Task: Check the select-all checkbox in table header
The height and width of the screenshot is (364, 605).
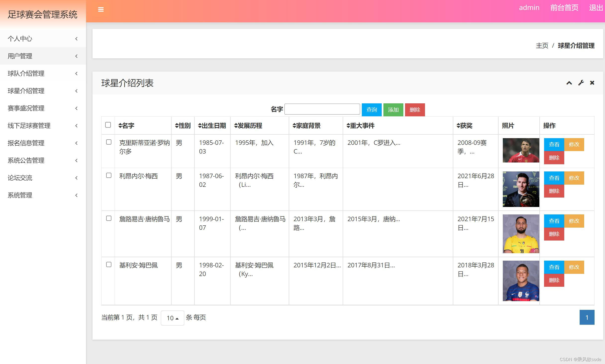Action: click(x=108, y=125)
